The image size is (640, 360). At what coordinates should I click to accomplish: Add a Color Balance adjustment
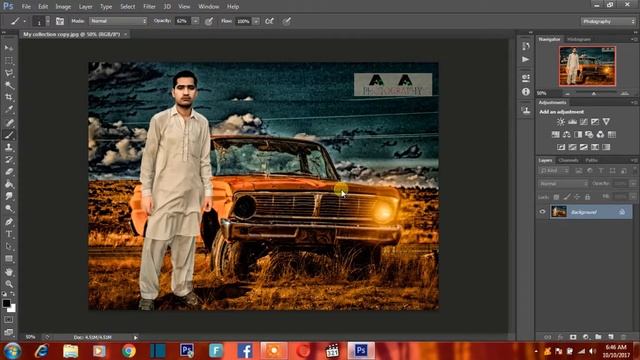(567, 134)
